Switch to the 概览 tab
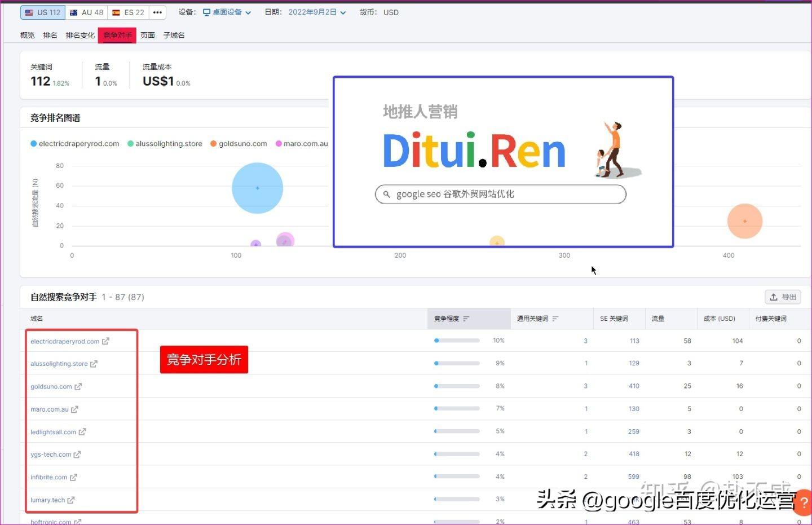Image resolution: width=812 pixels, height=525 pixels. pos(28,35)
